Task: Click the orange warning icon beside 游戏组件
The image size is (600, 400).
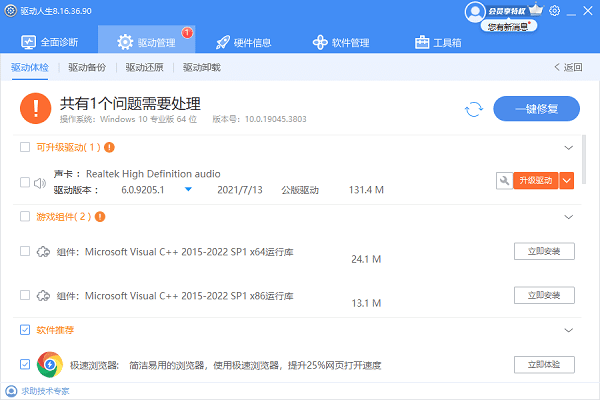Action: (101, 216)
